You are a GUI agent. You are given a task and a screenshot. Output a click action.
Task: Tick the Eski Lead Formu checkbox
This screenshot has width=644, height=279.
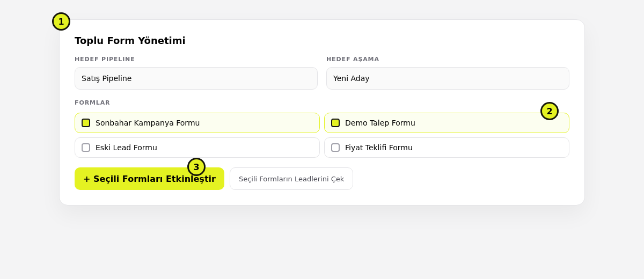(86, 148)
